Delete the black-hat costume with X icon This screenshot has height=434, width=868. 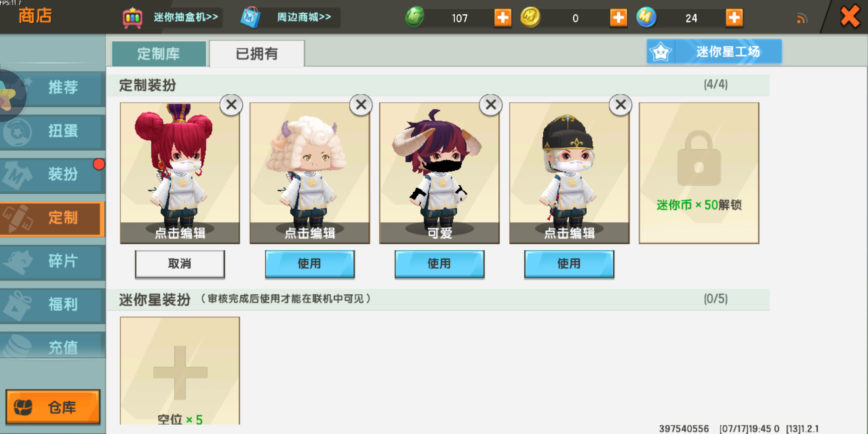(620, 105)
